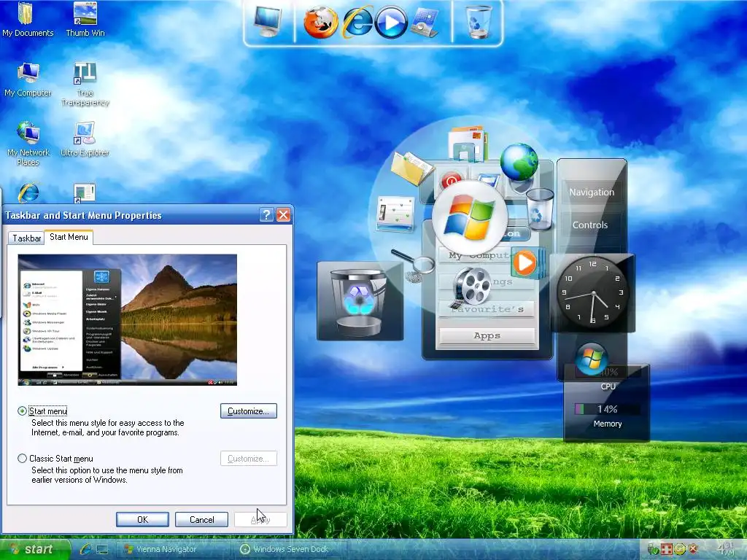
Task: Click Customize button beside Start menu
Action: point(249,411)
